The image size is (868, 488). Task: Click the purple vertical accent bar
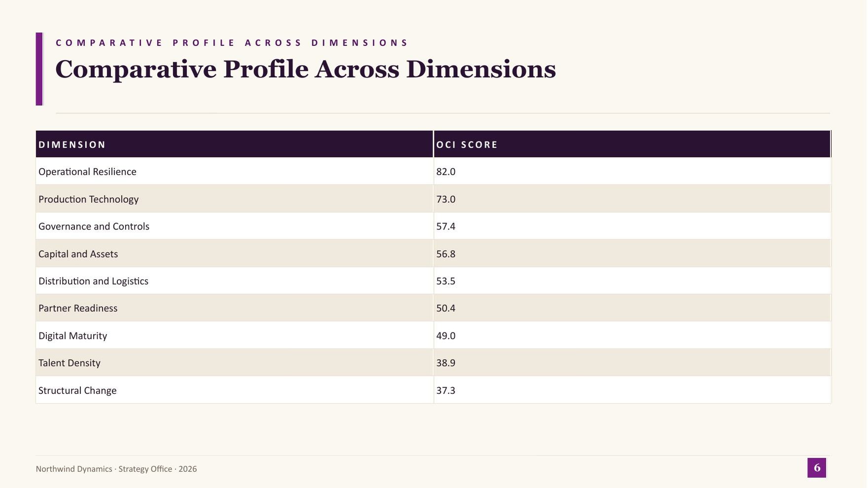[x=39, y=69]
